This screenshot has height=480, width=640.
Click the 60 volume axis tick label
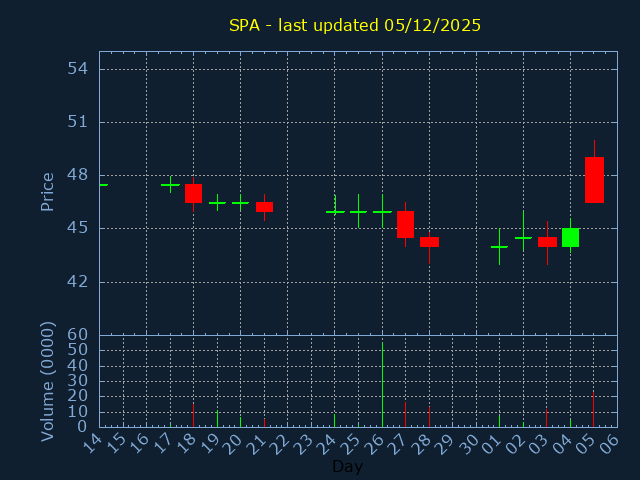tap(79, 334)
